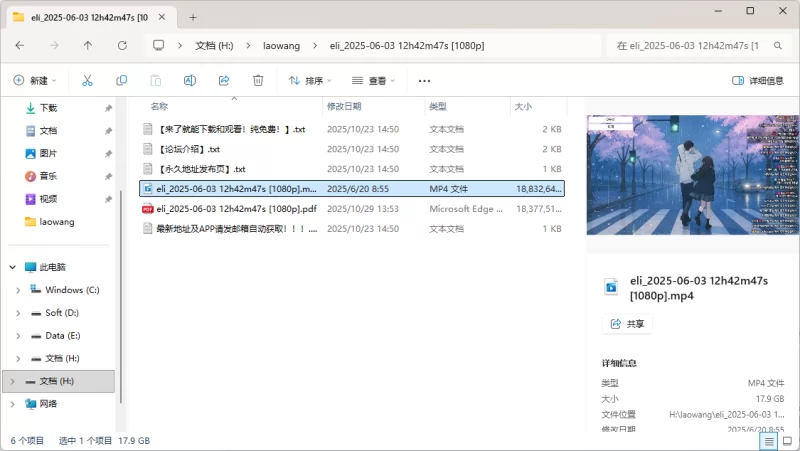This screenshot has width=800, height=451.
Task: Collapse the 此电脑 tree node
Action: coord(11,267)
